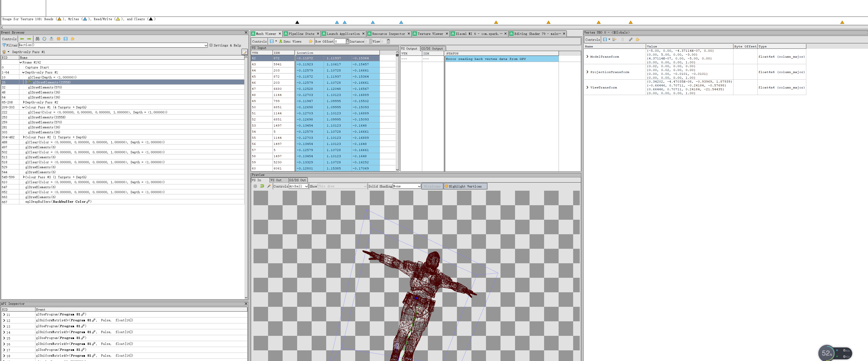Open the Arcball camera controls dropdown
Image resolution: width=868 pixels, height=361 pixels.
[298, 186]
